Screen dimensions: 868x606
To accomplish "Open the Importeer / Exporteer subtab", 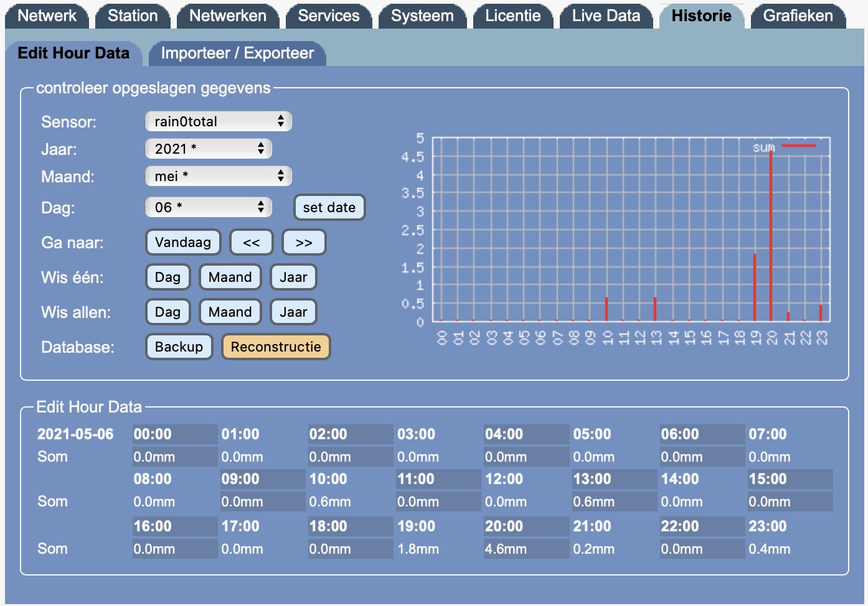I will point(237,53).
